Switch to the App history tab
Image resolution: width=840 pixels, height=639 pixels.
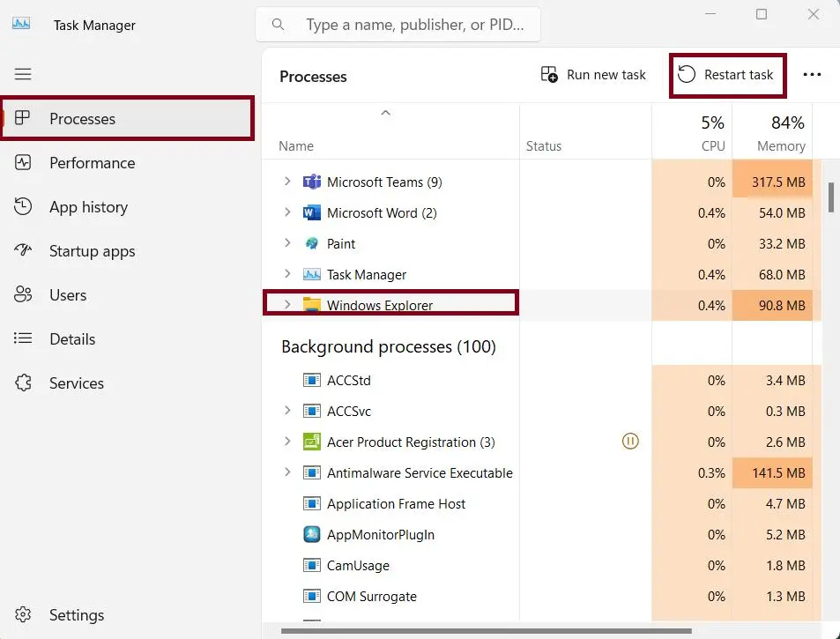click(x=128, y=207)
